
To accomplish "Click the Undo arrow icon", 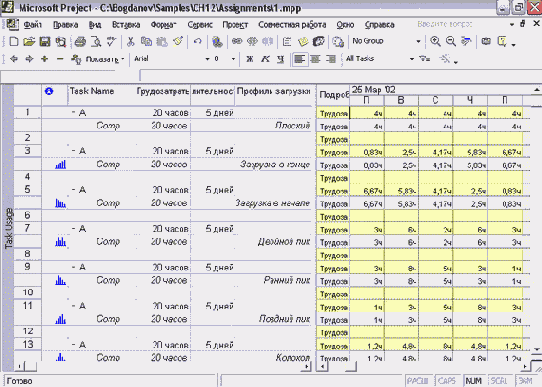I will (197, 42).
